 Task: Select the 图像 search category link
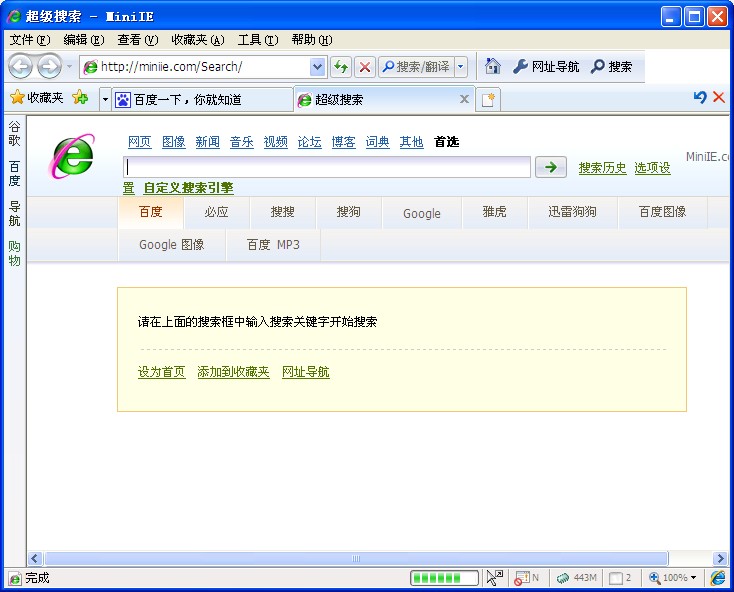174,142
